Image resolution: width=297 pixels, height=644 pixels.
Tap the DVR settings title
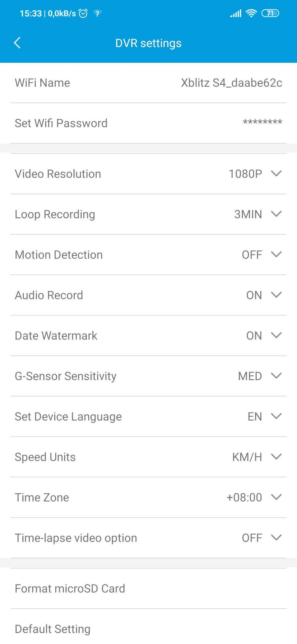(x=148, y=43)
